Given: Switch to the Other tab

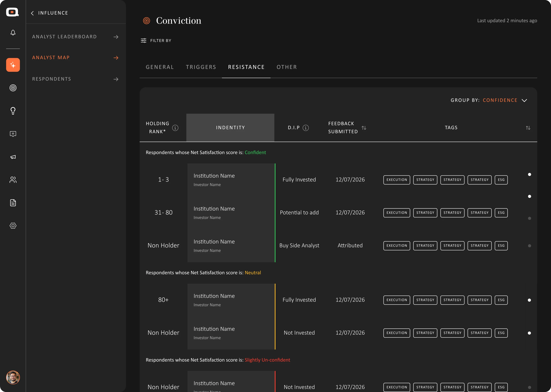Looking at the screenshot, I should 287,67.
